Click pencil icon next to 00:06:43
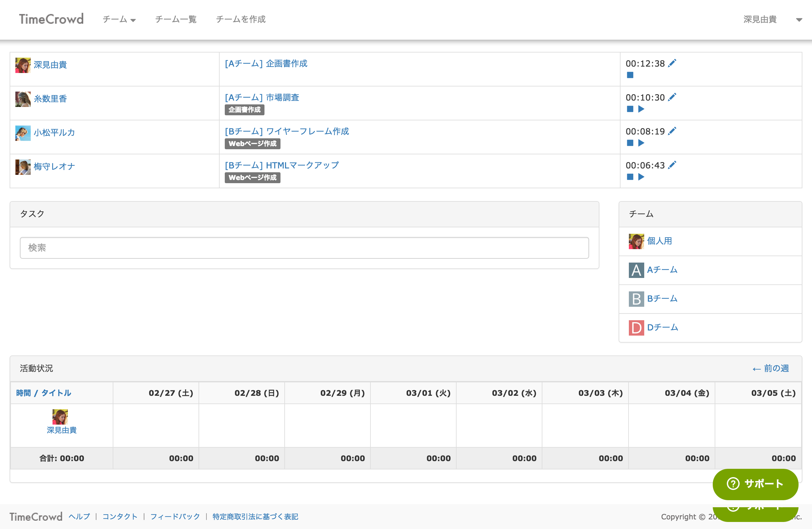The image size is (812, 529). click(672, 165)
